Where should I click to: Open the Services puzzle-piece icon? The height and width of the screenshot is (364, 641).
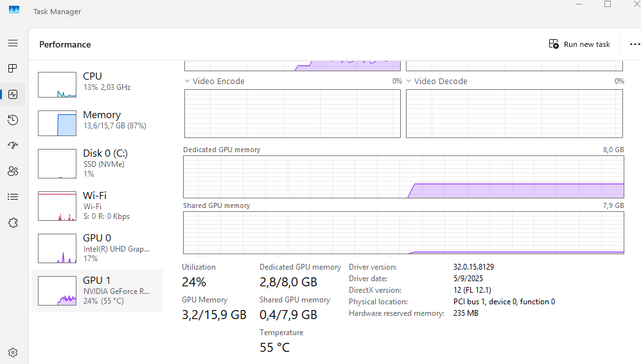(x=13, y=223)
